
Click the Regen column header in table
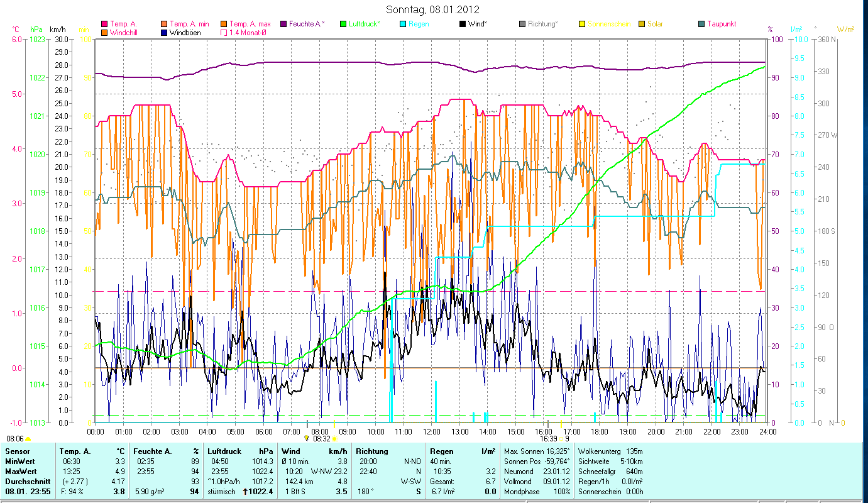[x=441, y=451]
